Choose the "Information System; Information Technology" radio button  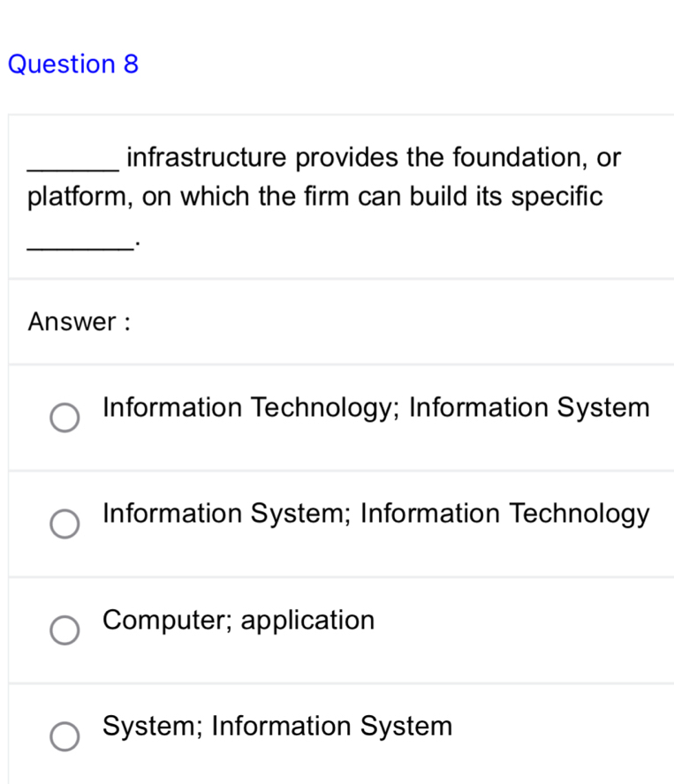coord(64,524)
